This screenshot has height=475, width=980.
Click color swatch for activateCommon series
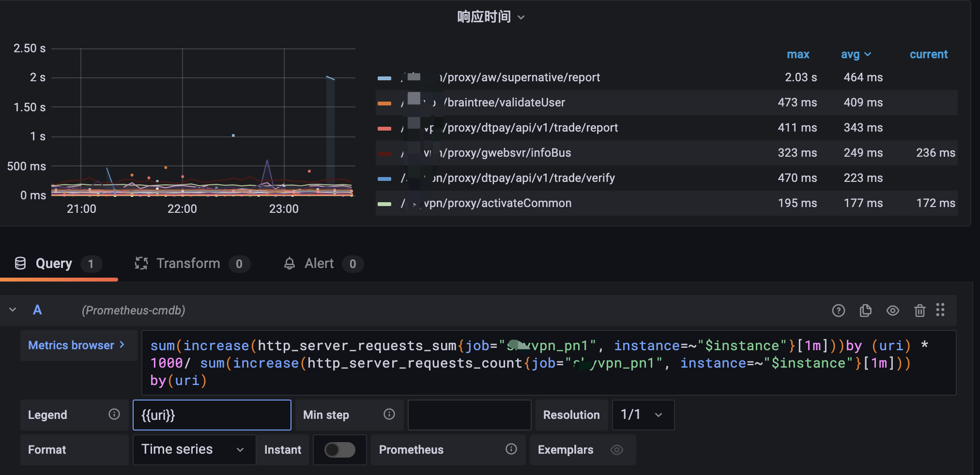(x=384, y=204)
